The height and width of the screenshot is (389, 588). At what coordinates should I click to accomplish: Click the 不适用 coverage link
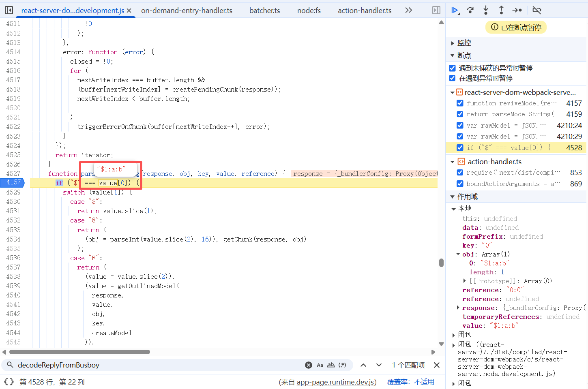point(424,382)
